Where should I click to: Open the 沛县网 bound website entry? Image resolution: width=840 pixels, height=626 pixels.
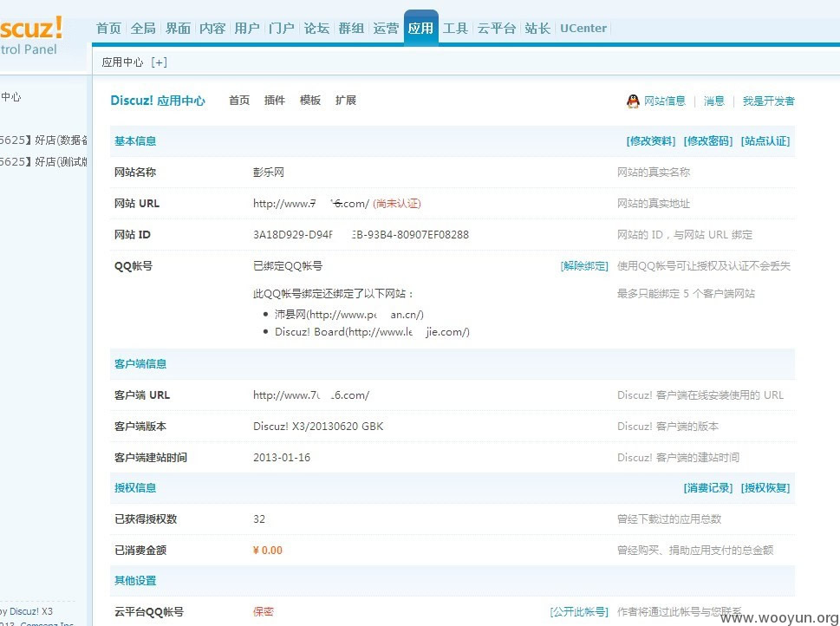tap(348, 315)
